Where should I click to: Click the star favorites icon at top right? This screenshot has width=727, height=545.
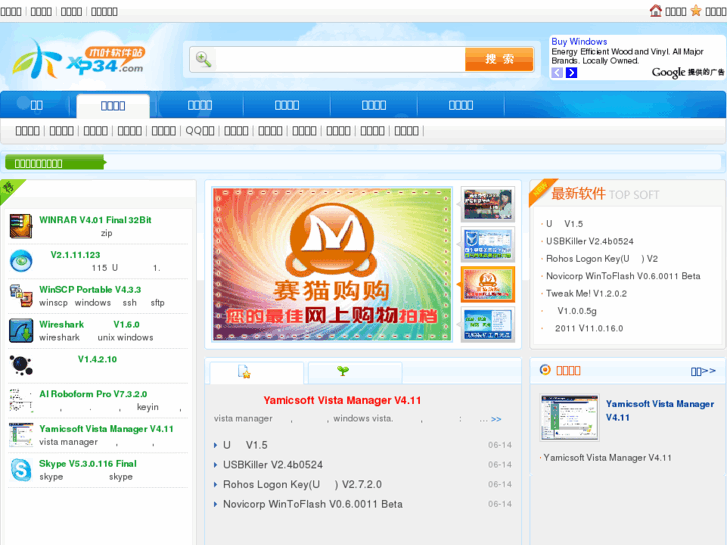(x=696, y=10)
